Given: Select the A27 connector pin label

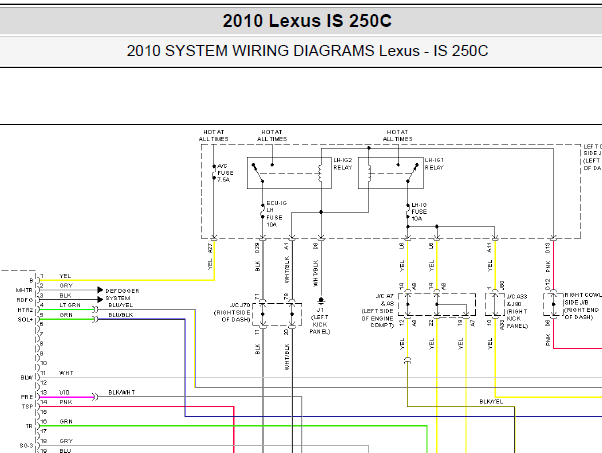Looking at the screenshot, I should pos(210,248).
